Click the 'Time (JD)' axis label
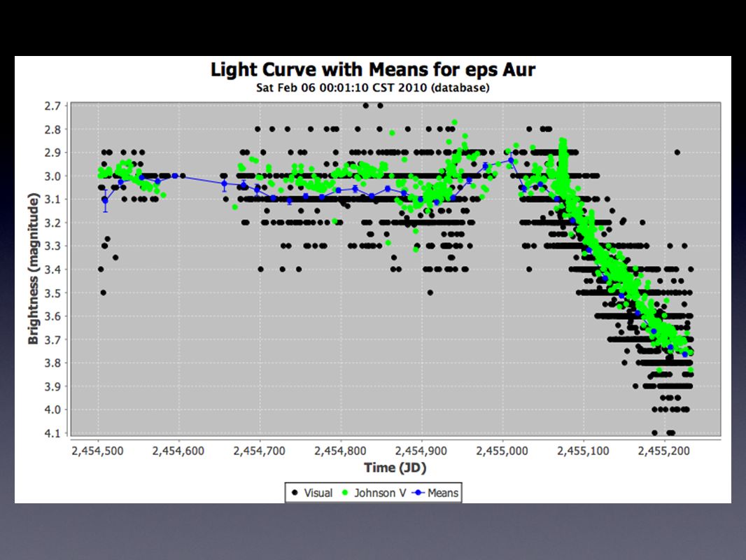This screenshot has width=746, height=560. click(395, 468)
